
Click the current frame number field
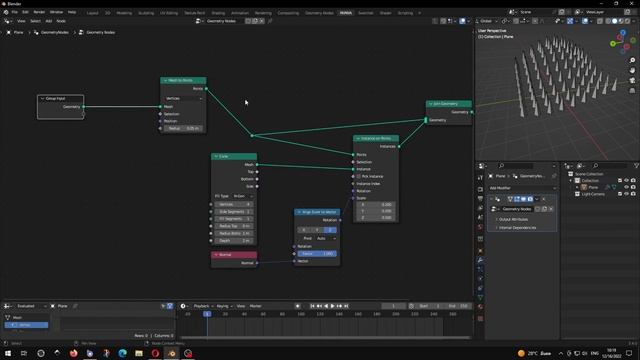393,306
